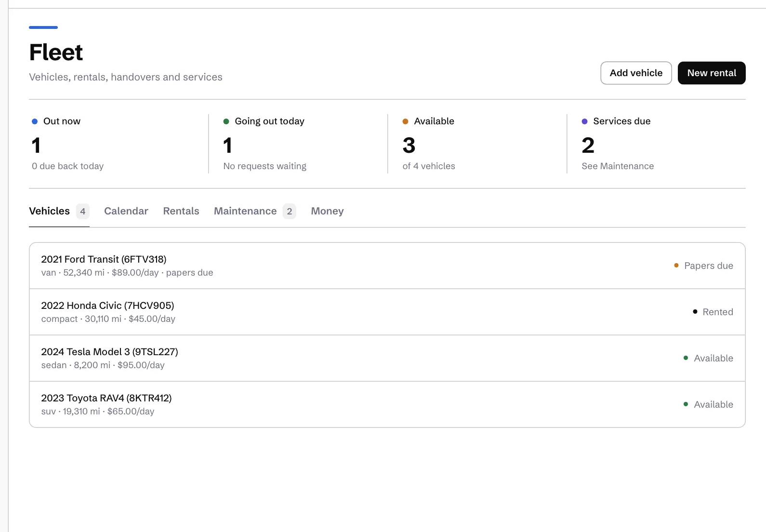Click RAV4 details 'suv · 19,310 mi'
This screenshot has width=766, height=532.
[x=71, y=412]
